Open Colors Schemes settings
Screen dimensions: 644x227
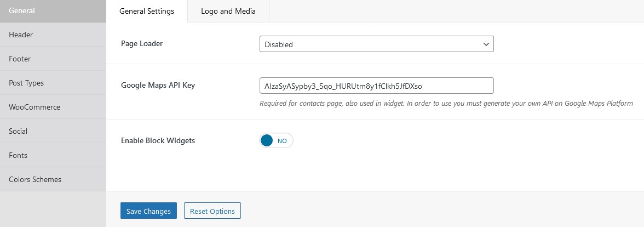point(53,179)
